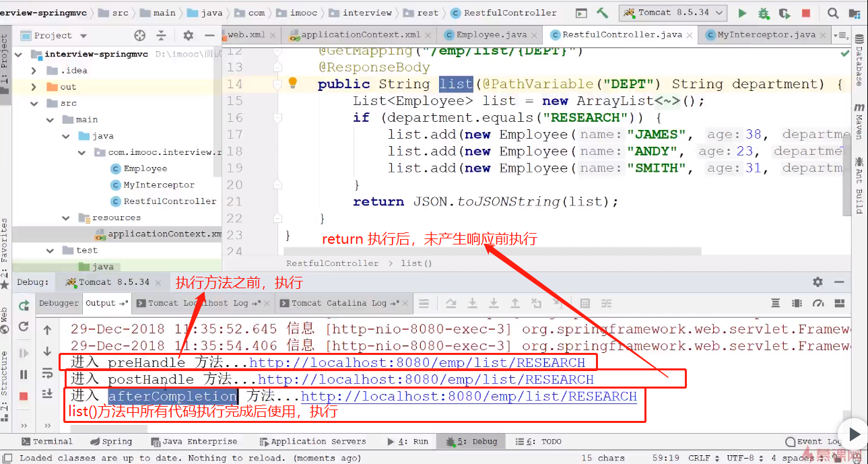Open the Tomcat 8.5.34 run configuration dropdown
The height and width of the screenshot is (464, 868).
pyautogui.click(x=673, y=13)
